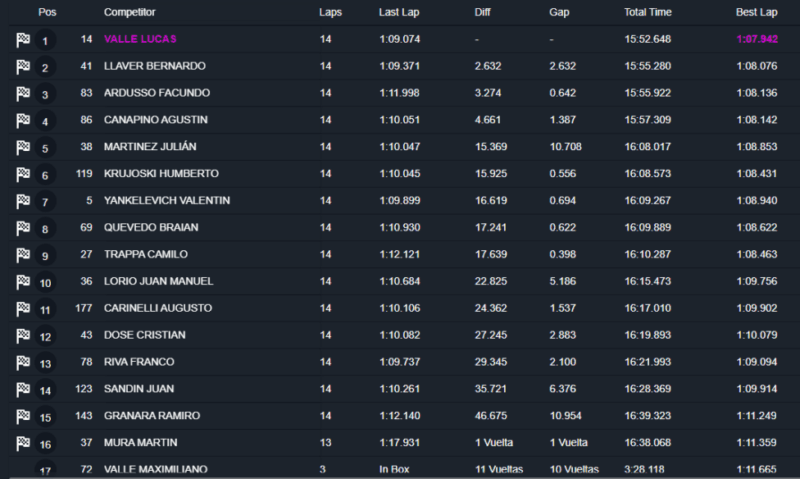The height and width of the screenshot is (479, 800).
Task: Click position 10 badge for Lorio Juan Manuel
Action: [x=45, y=283]
